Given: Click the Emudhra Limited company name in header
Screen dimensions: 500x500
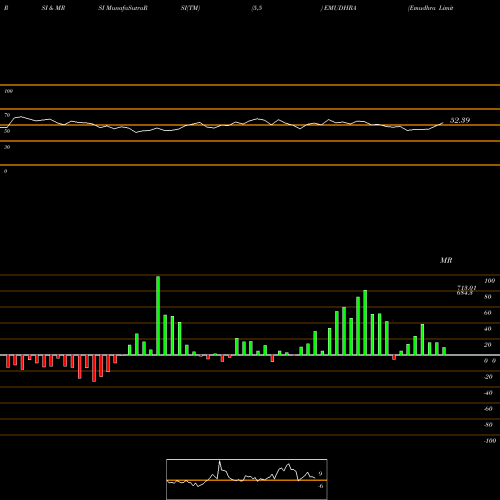Looking at the screenshot, I should coord(431,8).
